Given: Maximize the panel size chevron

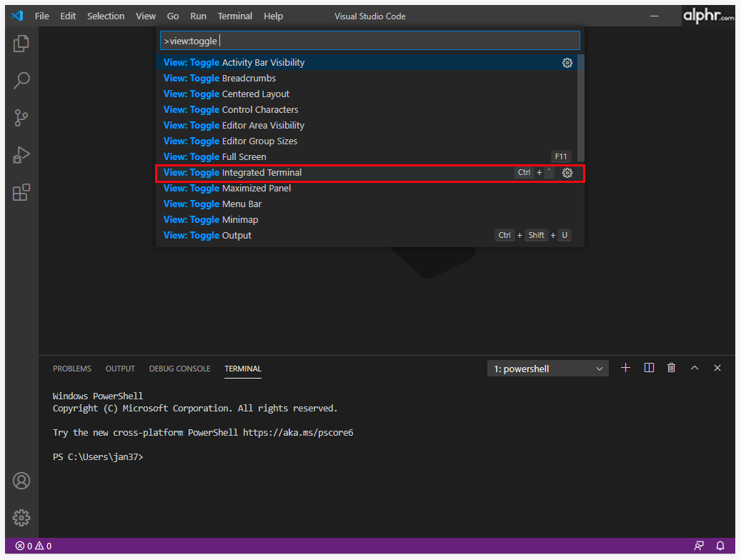Looking at the screenshot, I should [x=695, y=368].
